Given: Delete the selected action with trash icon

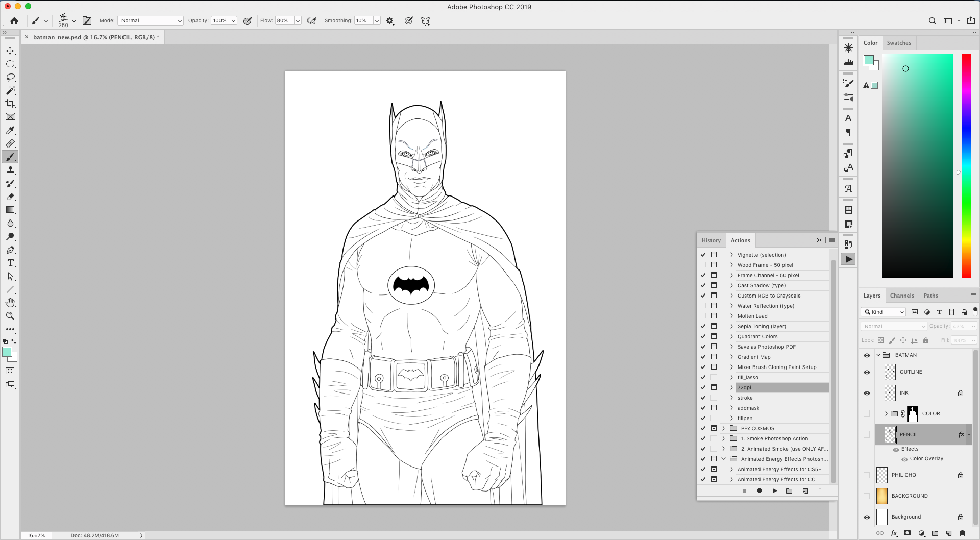Looking at the screenshot, I should coord(820,491).
